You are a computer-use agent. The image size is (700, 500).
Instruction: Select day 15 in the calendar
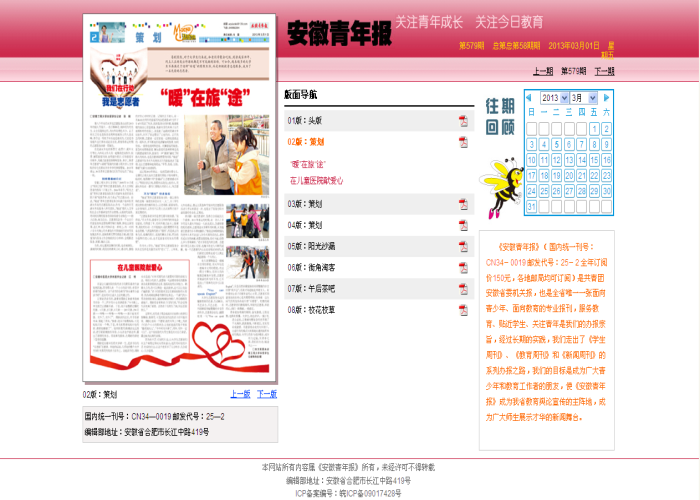(x=594, y=160)
